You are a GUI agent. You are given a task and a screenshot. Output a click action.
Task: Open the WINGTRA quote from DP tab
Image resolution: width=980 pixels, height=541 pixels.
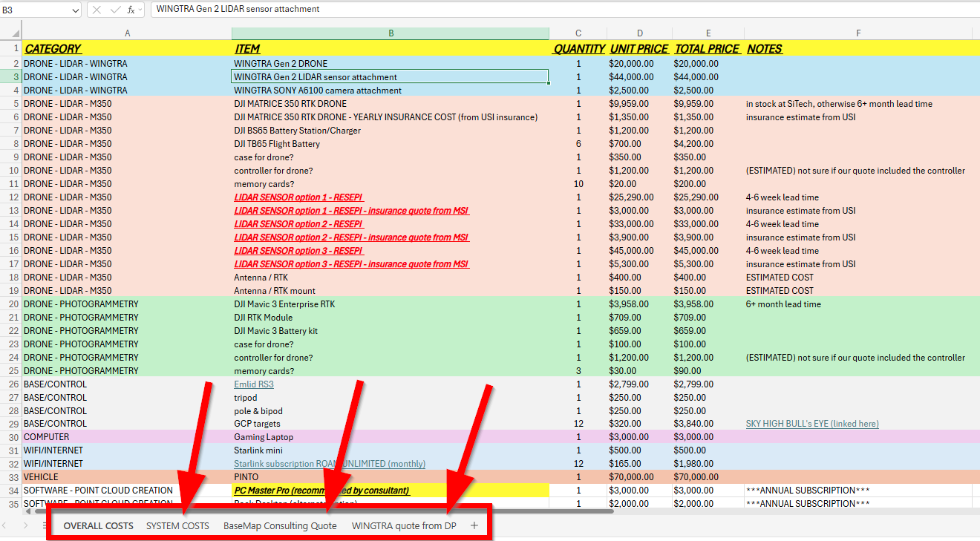coord(404,525)
